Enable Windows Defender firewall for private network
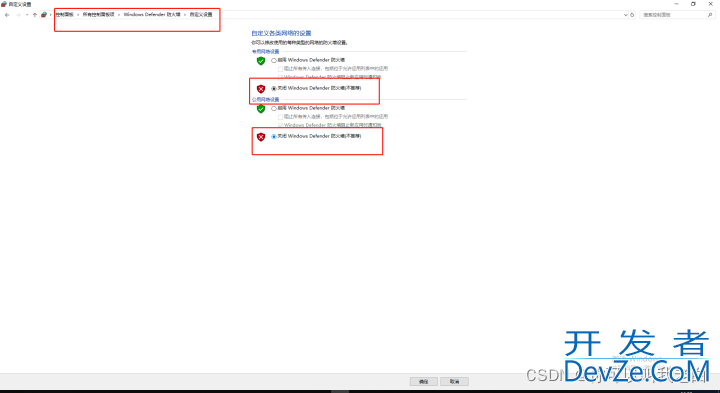720x393 pixels. tap(274, 61)
